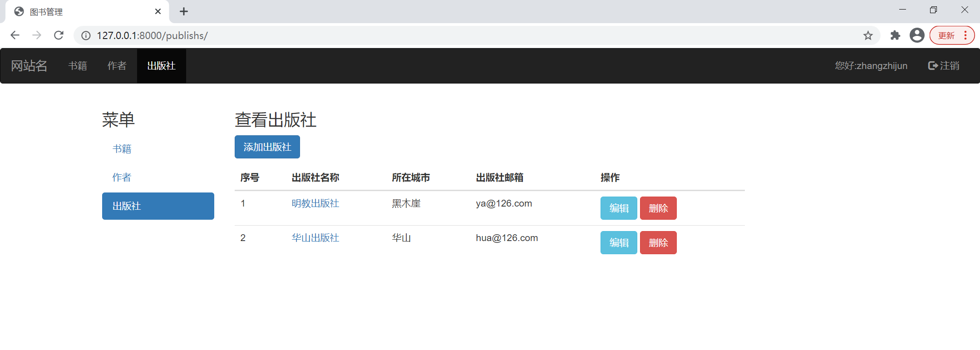
Task: Click the 更新 update button in Chrome
Action: (x=952, y=35)
